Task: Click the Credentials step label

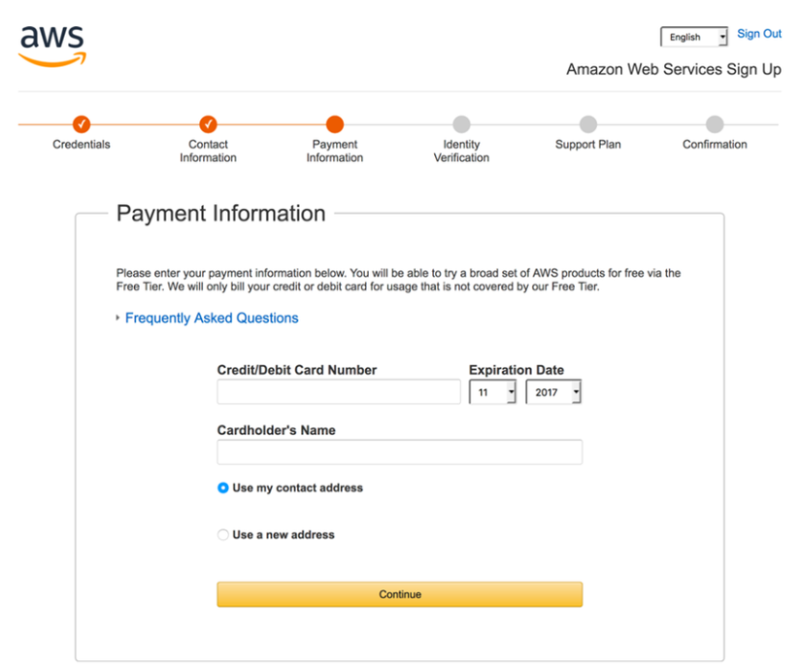Action: click(82, 145)
